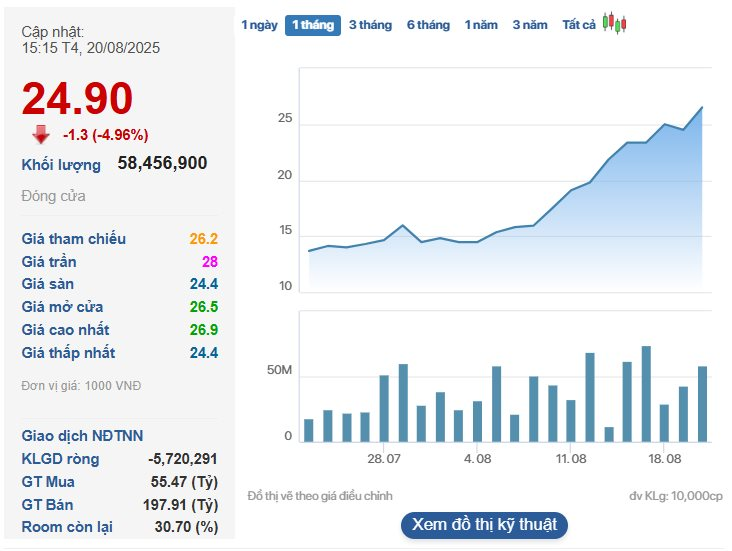View the Tất cả full history range

coord(579,25)
